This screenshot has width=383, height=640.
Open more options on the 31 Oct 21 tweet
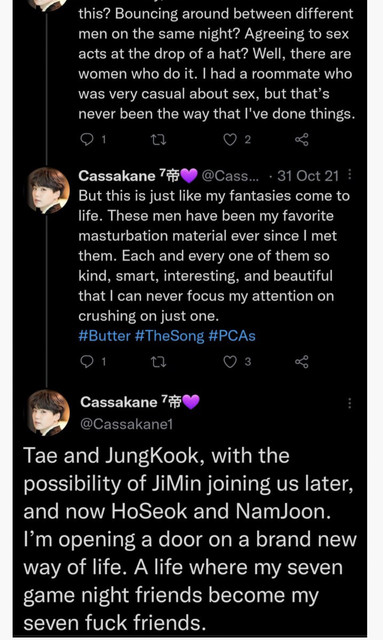point(350,175)
